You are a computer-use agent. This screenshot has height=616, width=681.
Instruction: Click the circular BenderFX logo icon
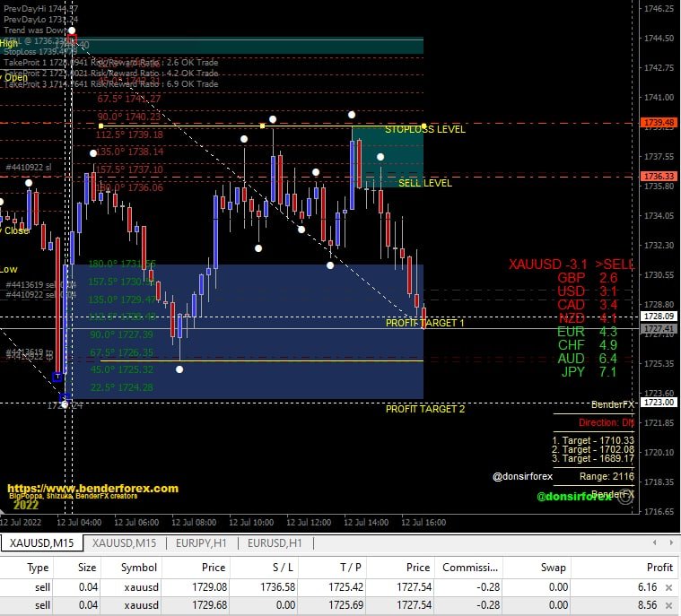[625, 497]
